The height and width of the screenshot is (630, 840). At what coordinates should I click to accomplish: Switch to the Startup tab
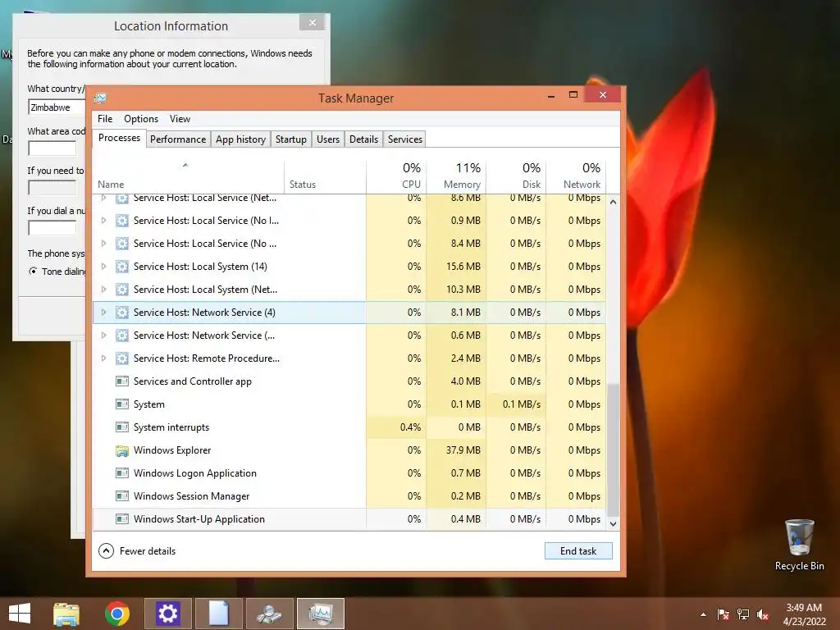coord(291,139)
